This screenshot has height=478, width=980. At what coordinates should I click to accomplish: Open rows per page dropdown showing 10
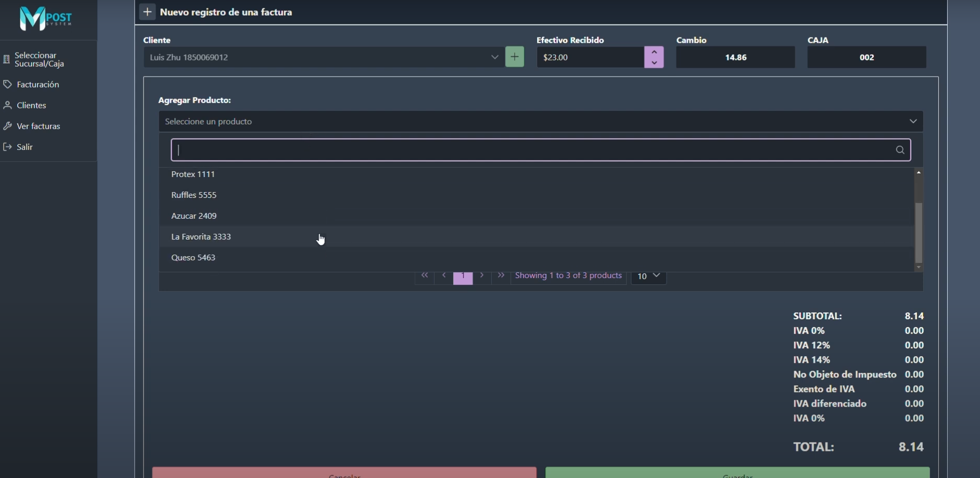click(x=648, y=276)
